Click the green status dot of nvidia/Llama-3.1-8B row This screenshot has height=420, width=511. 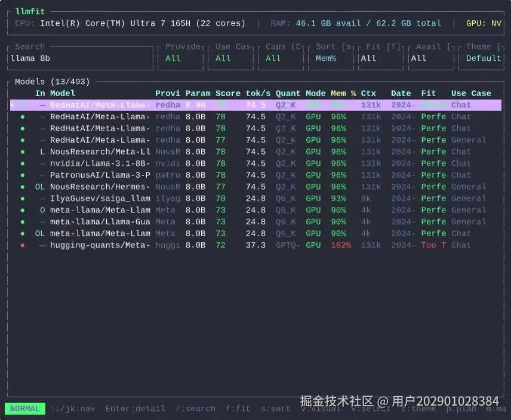pyautogui.click(x=23, y=163)
